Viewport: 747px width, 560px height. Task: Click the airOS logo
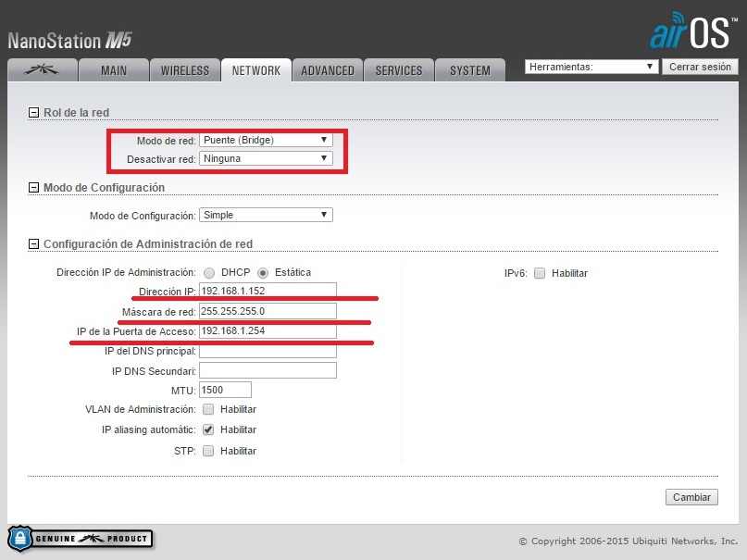(693, 31)
